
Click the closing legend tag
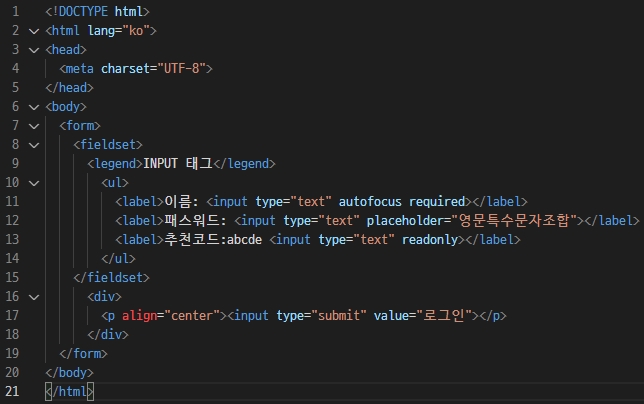point(244,164)
